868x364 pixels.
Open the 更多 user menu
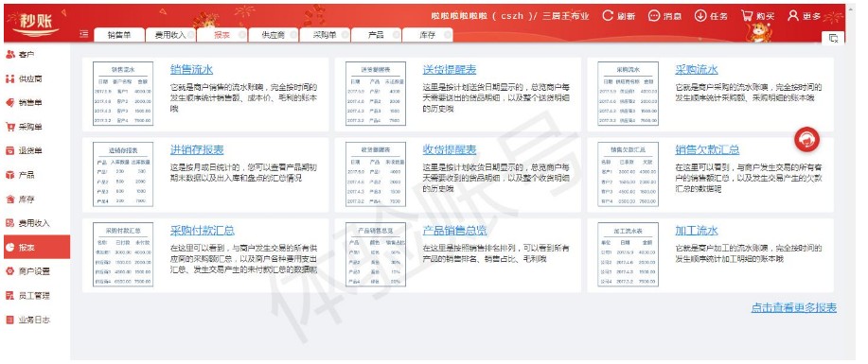click(793, 16)
